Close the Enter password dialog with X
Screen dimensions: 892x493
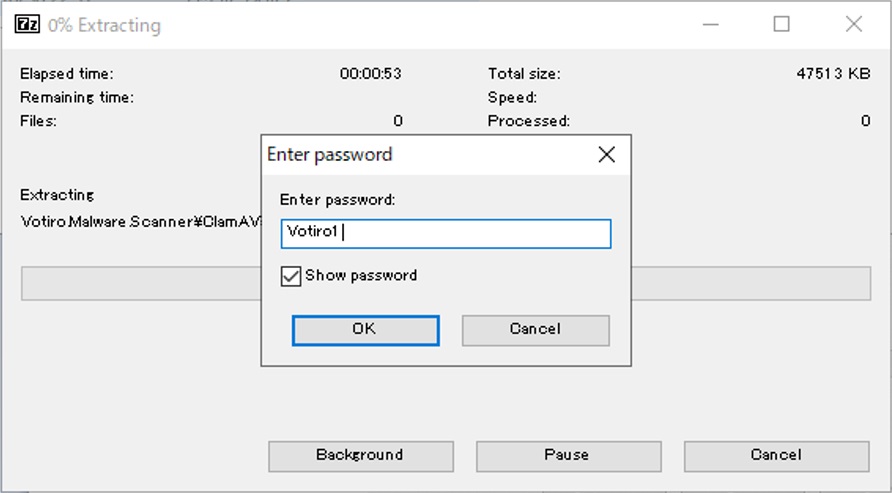[606, 154]
